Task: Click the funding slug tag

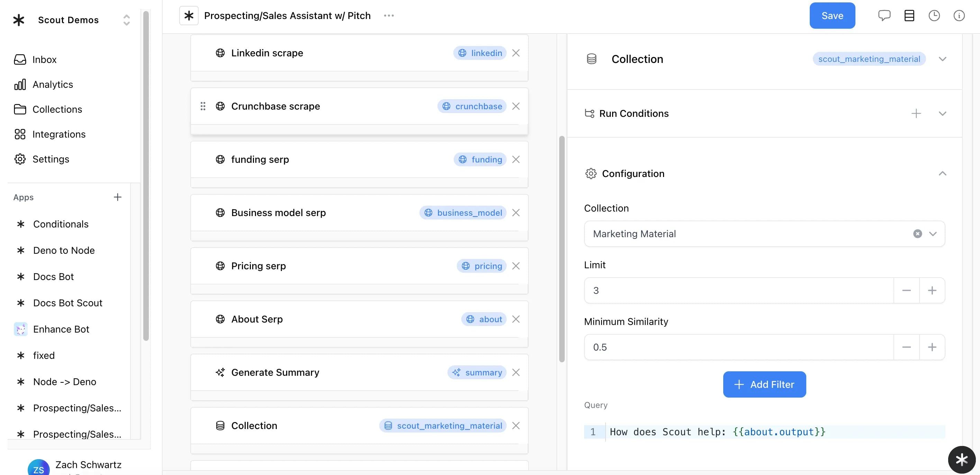Action: pyautogui.click(x=480, y=159)
